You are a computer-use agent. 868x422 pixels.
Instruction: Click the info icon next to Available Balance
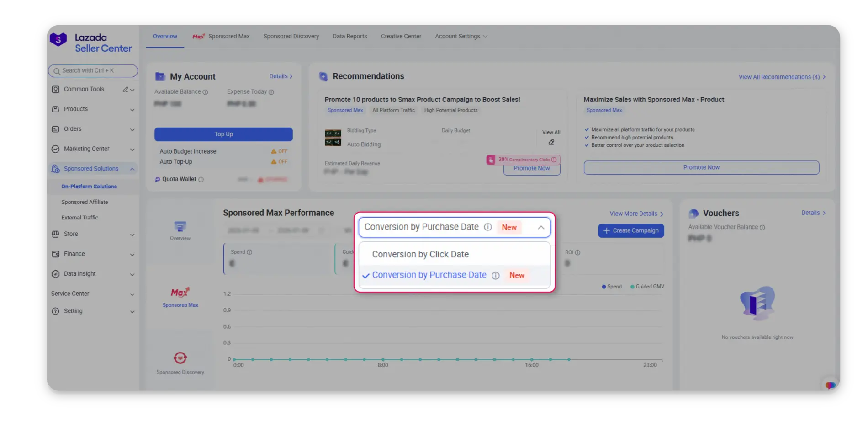coord(205,92)
